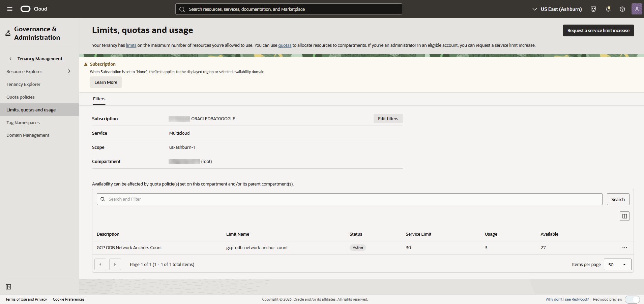The height and width of the screenshot is (304, 644).
Task: Click the Status column header
Action: (x=356, y=234)
